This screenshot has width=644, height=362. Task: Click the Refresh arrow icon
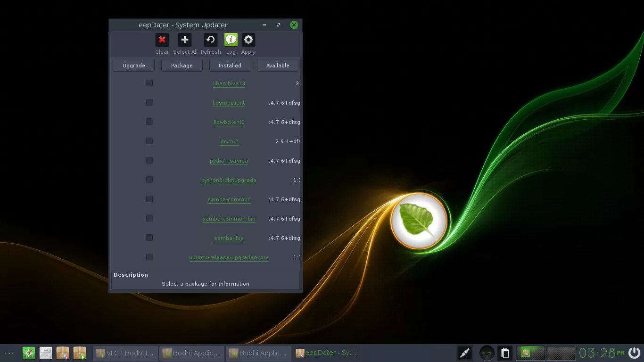point(211,40)
